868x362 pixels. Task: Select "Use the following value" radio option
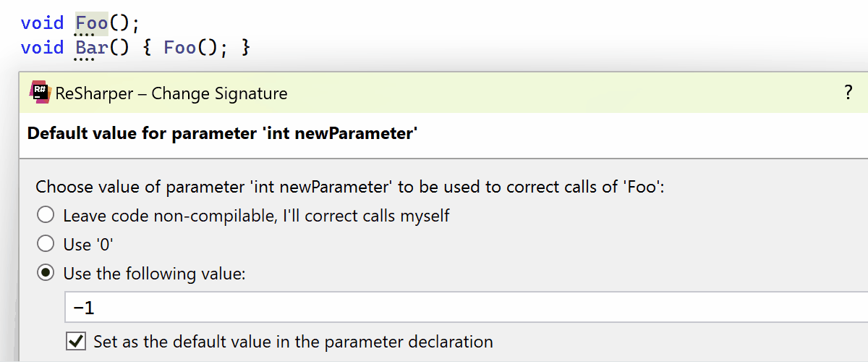point(46,274)
